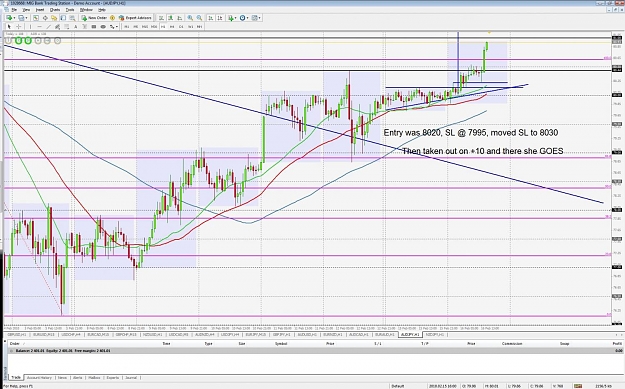The image size is (625, 389).
Task: Zoom out on the chart
Action: (x=199, y=18)
